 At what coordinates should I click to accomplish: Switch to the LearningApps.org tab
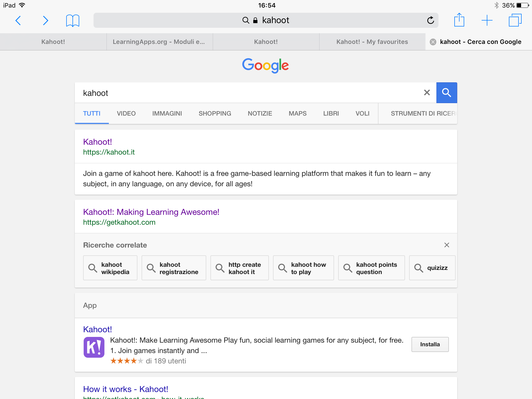click(x=159, y=42)
